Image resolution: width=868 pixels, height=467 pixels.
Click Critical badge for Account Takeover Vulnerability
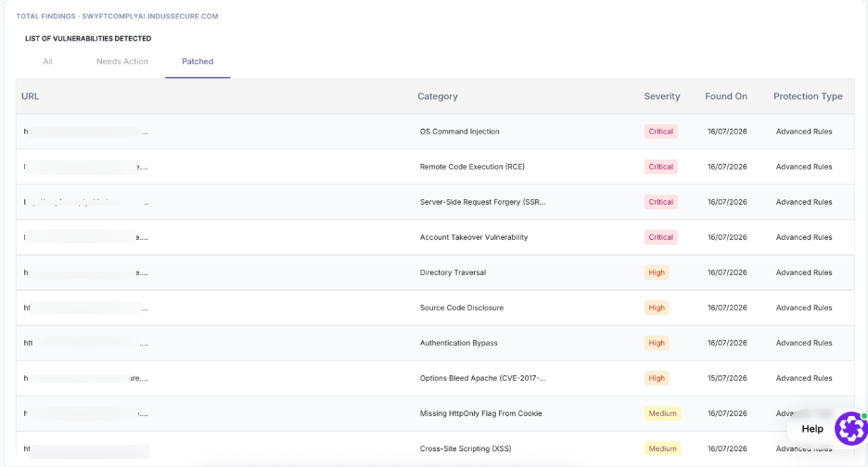click(x=661, y=237)
